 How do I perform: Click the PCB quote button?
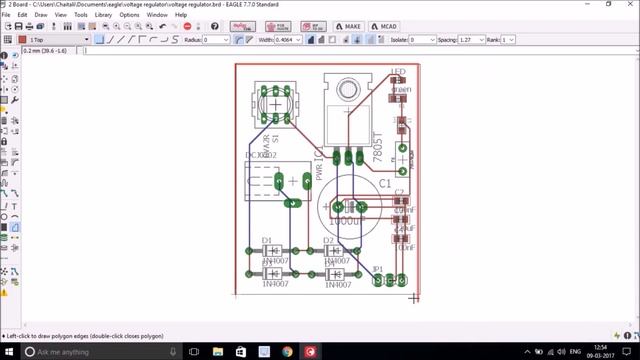(278, 27)
